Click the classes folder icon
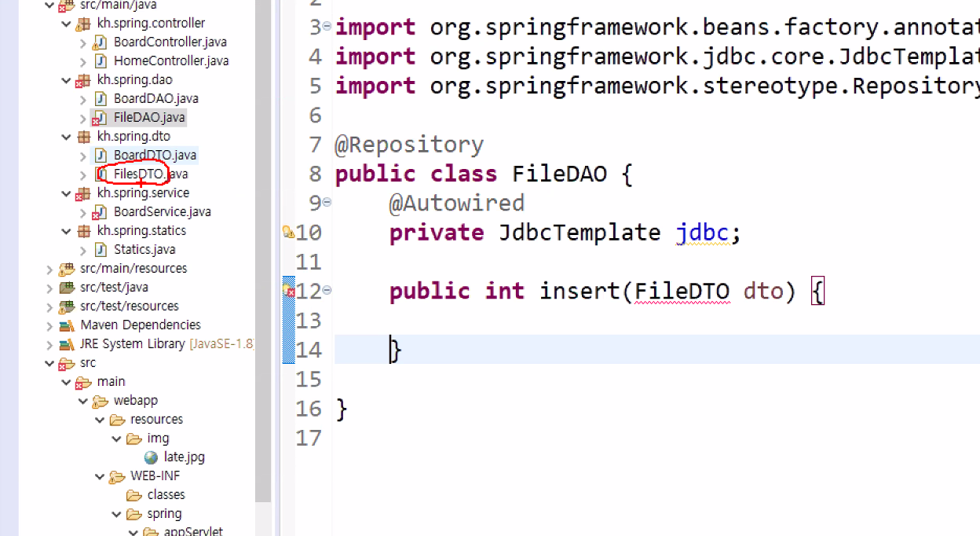980x536 pixels. (133, 494)
